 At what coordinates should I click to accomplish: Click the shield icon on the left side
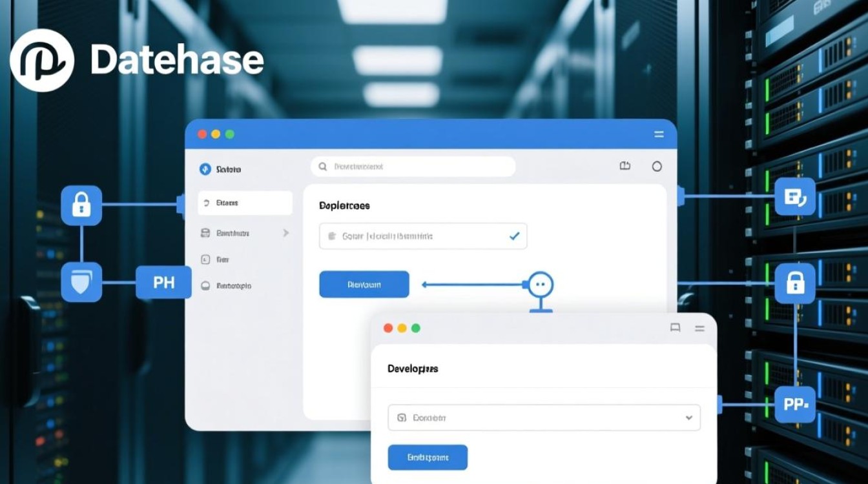point(81,282)
